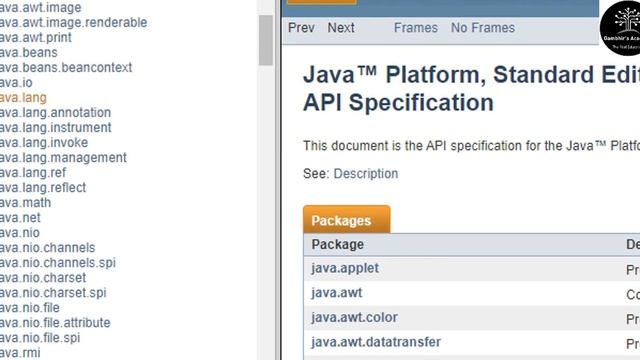Open the java.nio.charset.spi package link

point(53,293)
